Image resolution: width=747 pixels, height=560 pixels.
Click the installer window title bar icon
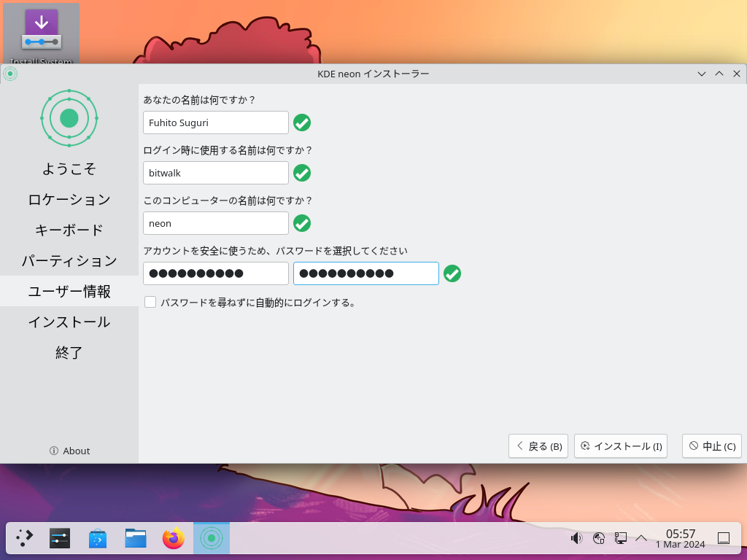pyautogui.click(x=10, y=74)
